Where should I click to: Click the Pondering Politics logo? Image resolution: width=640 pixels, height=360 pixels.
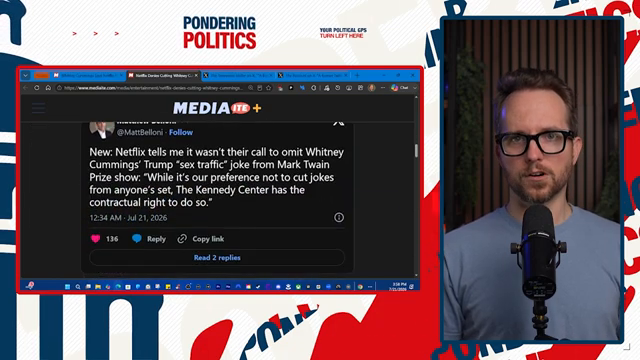pyautogui.click(x=220, y=33)
